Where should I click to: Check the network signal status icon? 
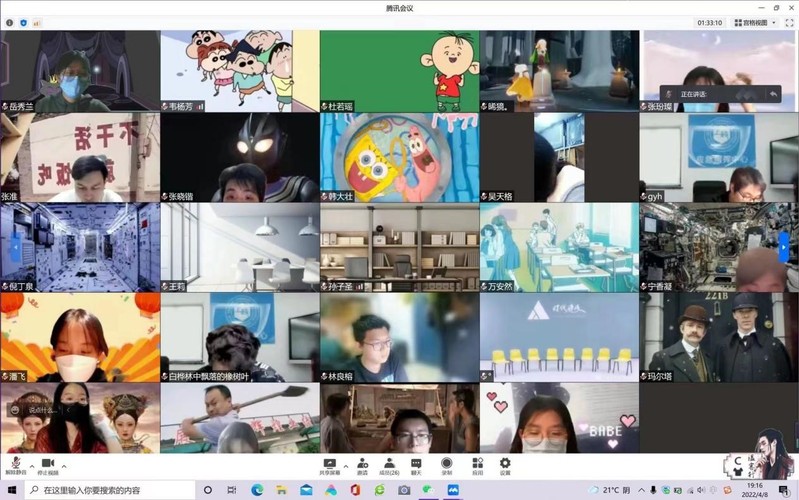37,22
